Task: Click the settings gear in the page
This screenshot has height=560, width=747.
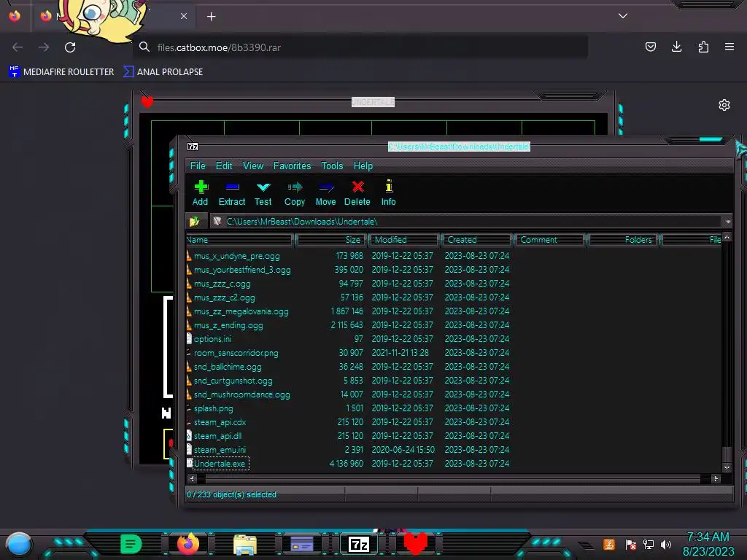Action: click(x=724, y=105)
